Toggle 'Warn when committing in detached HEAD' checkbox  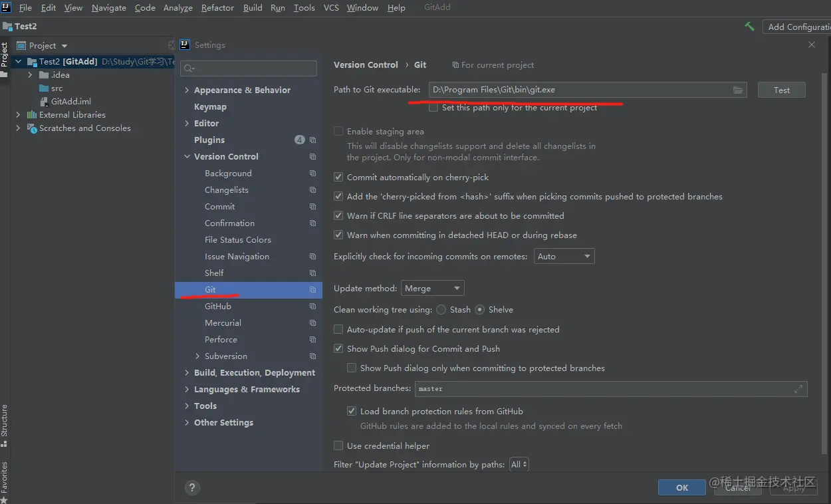click(338, 235)
